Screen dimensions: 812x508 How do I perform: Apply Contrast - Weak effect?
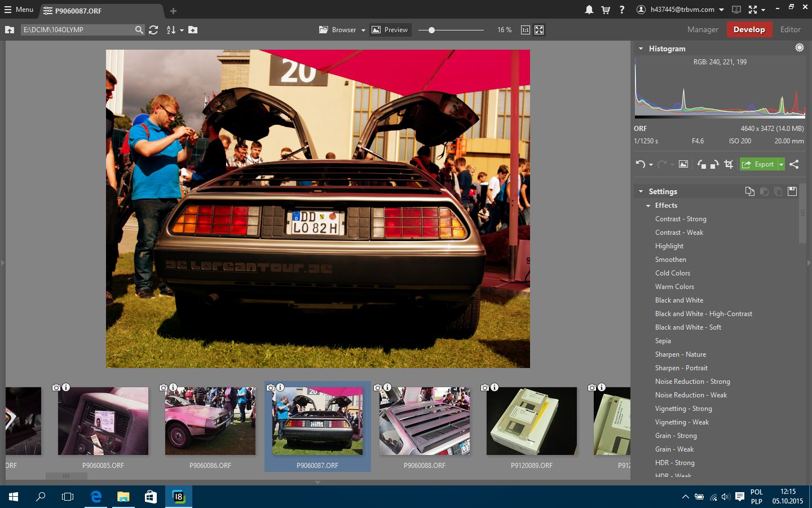click(x=679, y=233)
